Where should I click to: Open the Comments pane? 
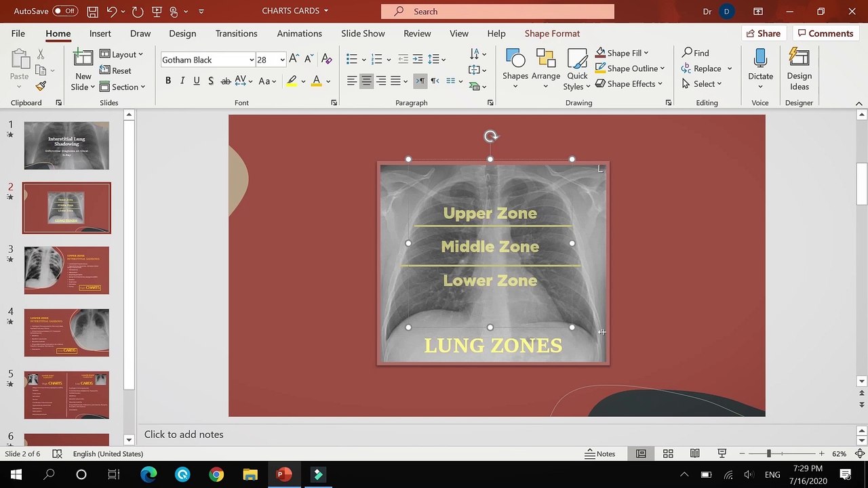(824, 33)
